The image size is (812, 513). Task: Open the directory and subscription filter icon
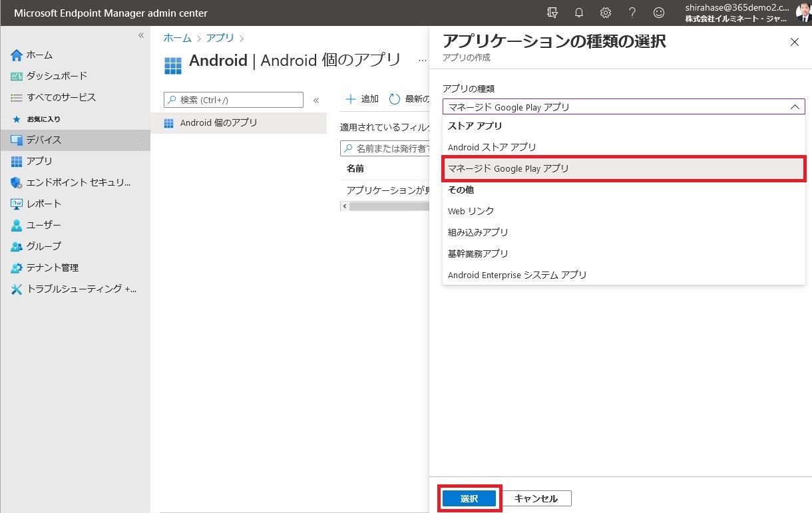pos(552,13)
